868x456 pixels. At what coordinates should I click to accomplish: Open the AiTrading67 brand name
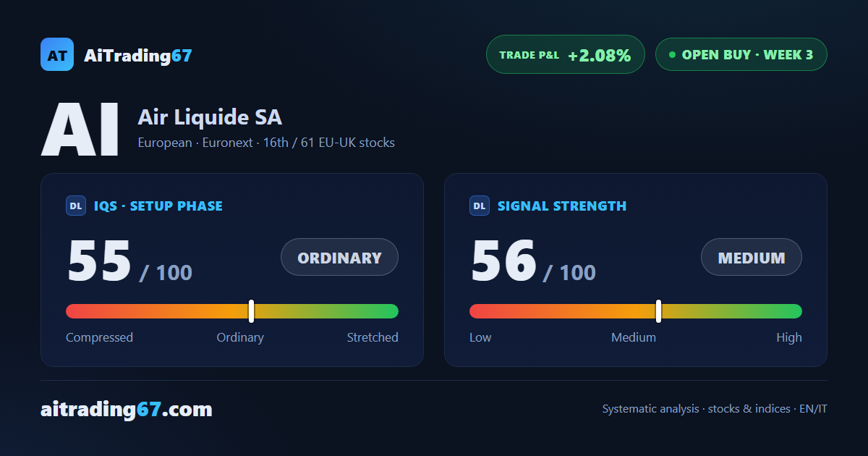tap(138, 55)
